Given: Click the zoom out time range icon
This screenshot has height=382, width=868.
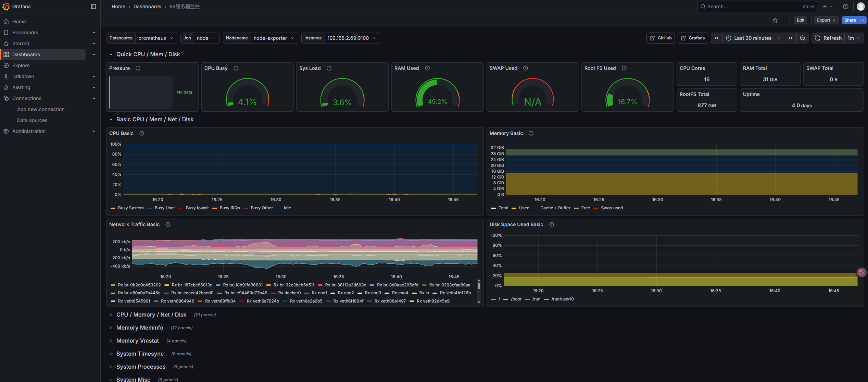Looking at the screenshot, I should tap(803, 38).
